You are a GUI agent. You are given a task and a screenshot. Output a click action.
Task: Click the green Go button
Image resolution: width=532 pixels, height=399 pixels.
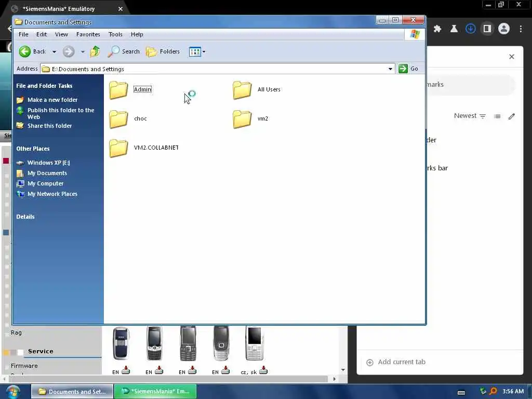pyautogui.click(x=408, y=69)
